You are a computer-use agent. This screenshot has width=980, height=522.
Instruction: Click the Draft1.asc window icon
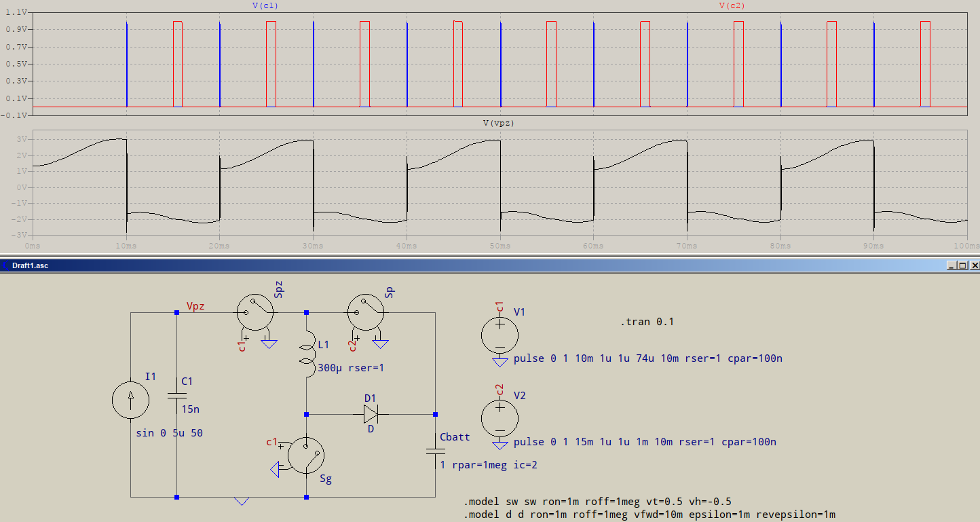pyautogui.click(x=5, y=265)
